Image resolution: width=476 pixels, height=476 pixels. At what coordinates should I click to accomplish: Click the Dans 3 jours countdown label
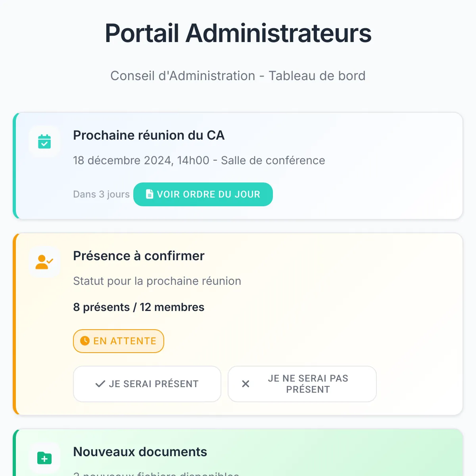point(102,194)
